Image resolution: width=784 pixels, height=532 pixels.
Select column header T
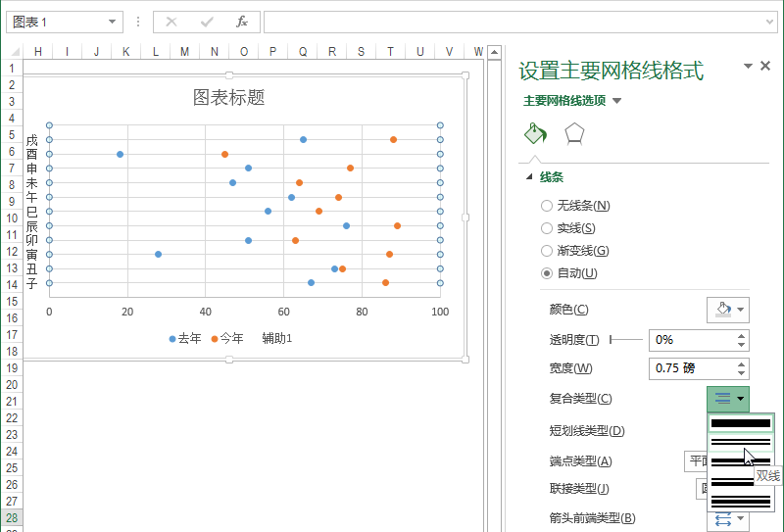tap(390, 52)
